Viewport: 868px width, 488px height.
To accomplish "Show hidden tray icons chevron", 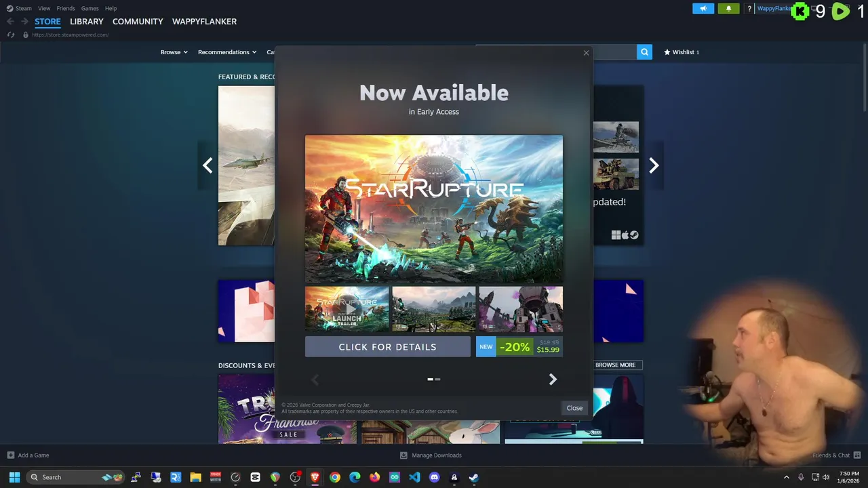I will pos(787,477).
